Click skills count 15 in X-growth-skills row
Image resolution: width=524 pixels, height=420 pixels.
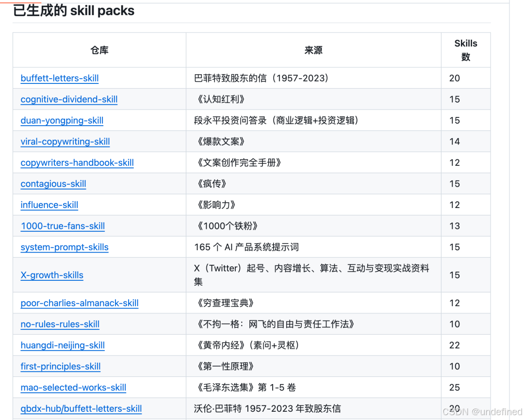point(455,275)
